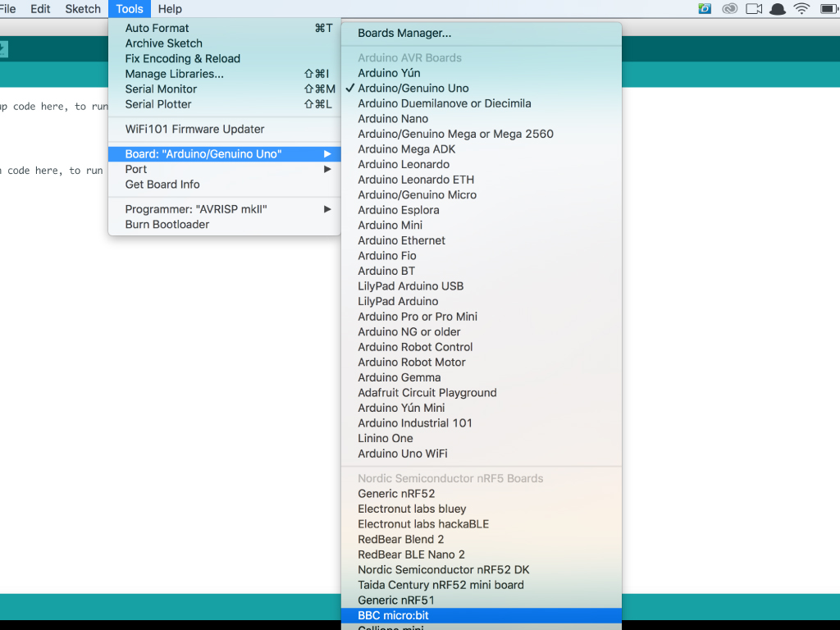Select the checked Arduino/Genuino Uno board
The height and width of the screenshot is (630, 840).
pyautogui.click(x=481, y=89)
